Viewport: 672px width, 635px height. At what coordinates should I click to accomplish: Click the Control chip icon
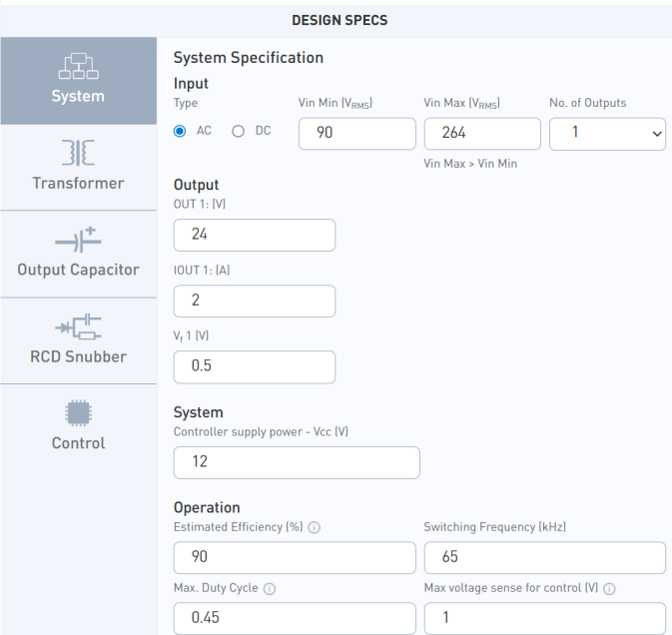(x=78, y=412)
